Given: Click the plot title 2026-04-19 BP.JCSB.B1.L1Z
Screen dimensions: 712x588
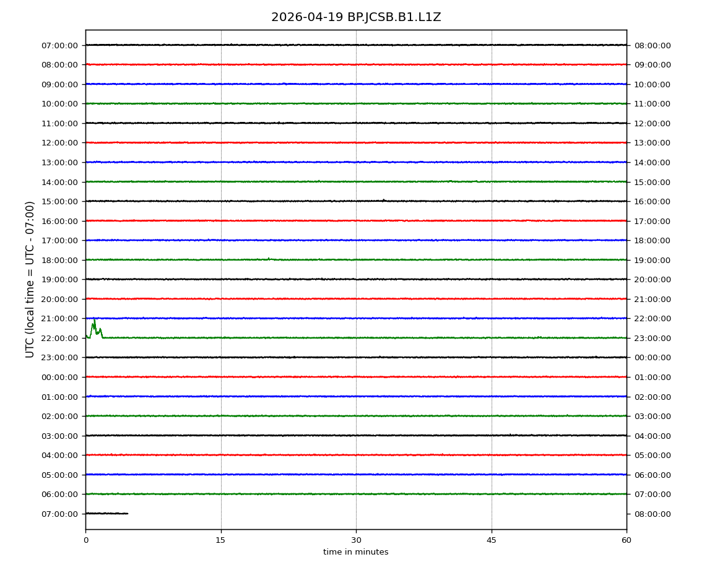Looking at the screenshot, I should [x=356, y=17].
